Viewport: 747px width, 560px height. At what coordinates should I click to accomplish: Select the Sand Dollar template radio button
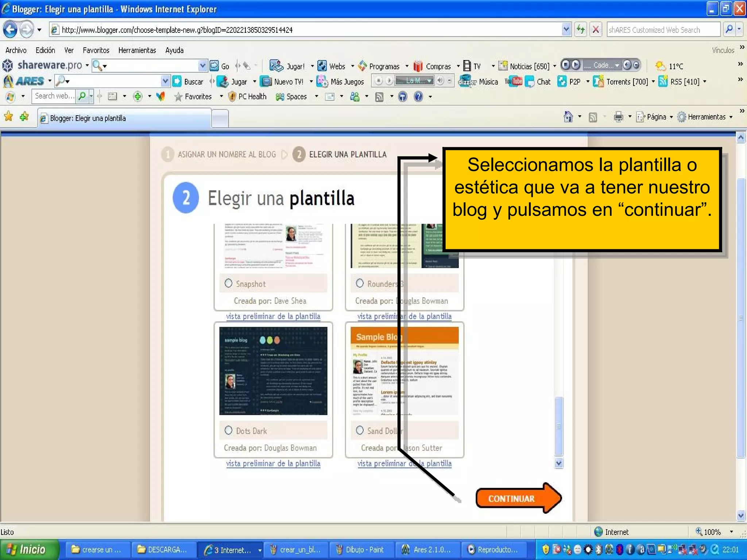point(360,430)
